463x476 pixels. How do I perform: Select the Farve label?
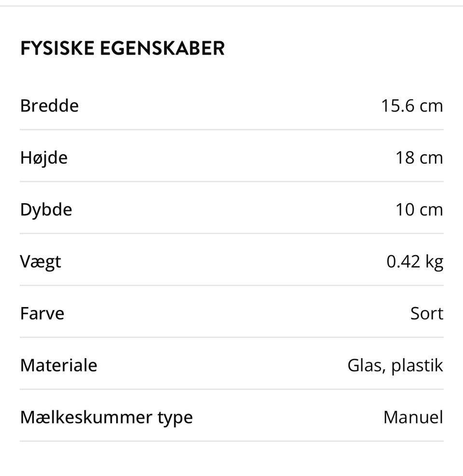click(x=42, y=314)
